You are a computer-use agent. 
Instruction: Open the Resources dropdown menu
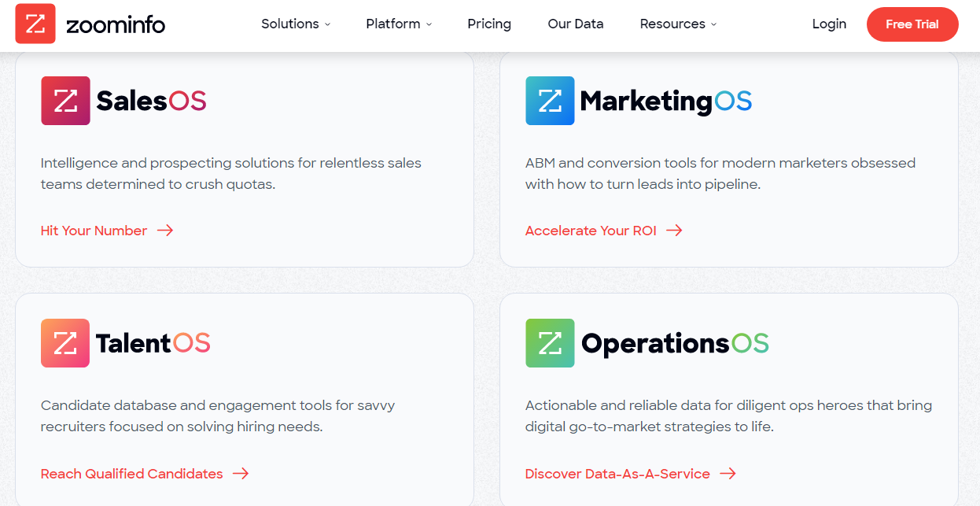[x=678, y=24]
